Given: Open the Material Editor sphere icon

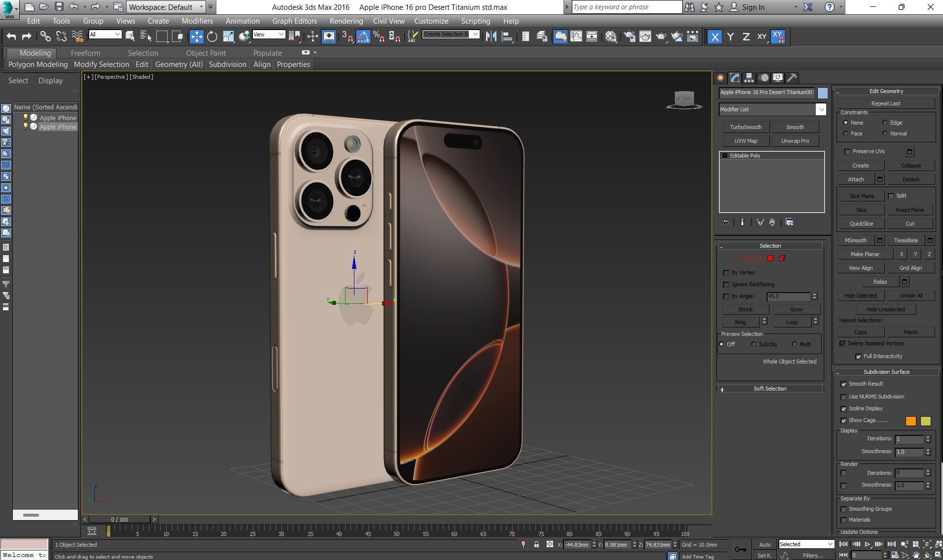Looking at the screenshot, I should click(x=611, y=36).
